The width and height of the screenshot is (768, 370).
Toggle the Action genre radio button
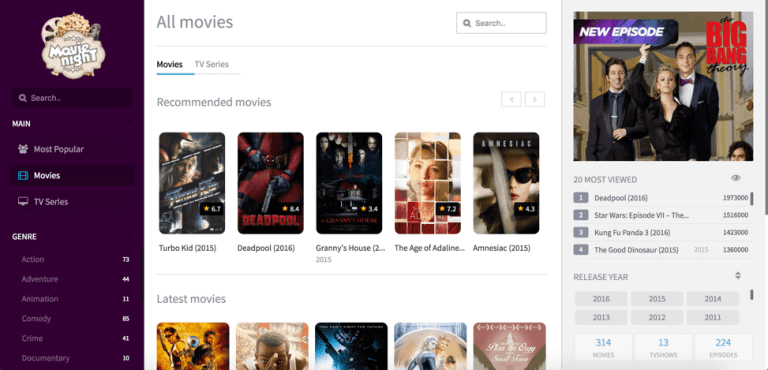(14, 259)
